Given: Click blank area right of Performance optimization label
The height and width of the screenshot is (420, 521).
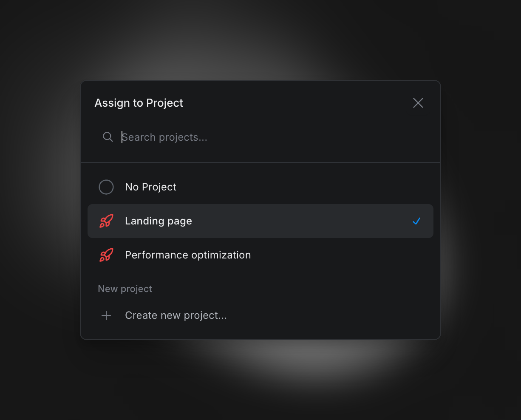Looking at the screenshot, I should pos(340,255).
